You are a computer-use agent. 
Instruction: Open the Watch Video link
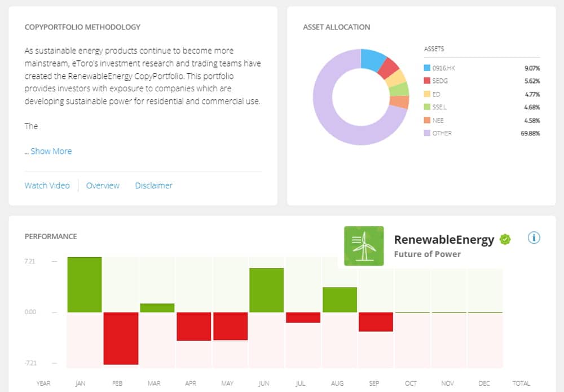(x=47, y=186)
